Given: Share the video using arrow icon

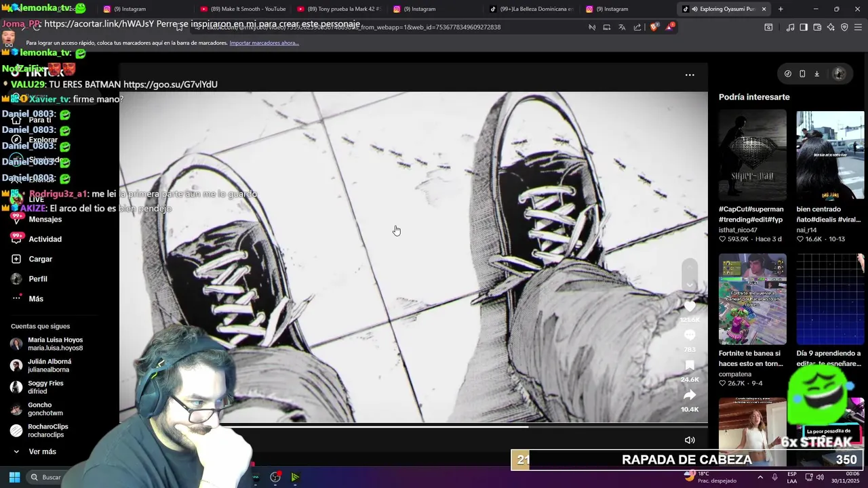Looking at the screenshot, I should (x=690, y=395).
